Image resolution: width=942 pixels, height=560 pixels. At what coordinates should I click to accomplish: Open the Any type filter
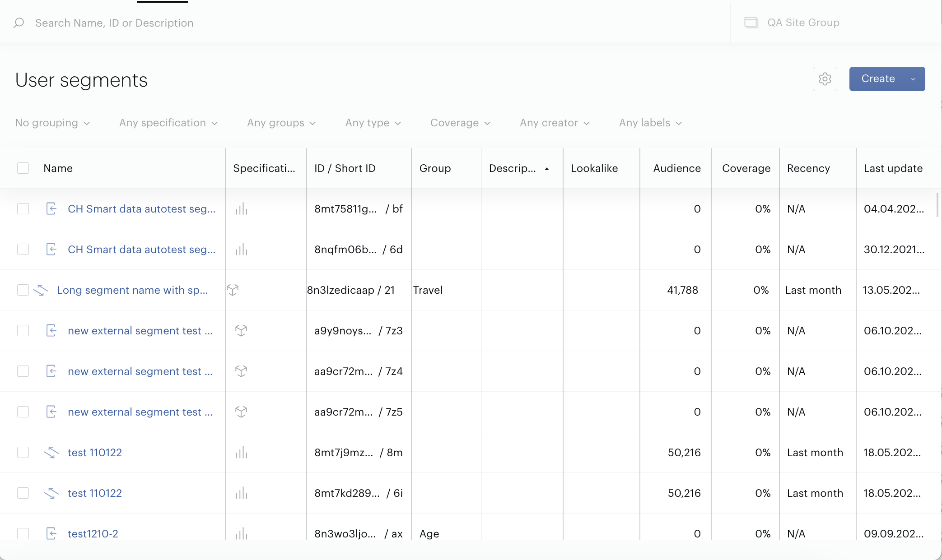point(373,123)
